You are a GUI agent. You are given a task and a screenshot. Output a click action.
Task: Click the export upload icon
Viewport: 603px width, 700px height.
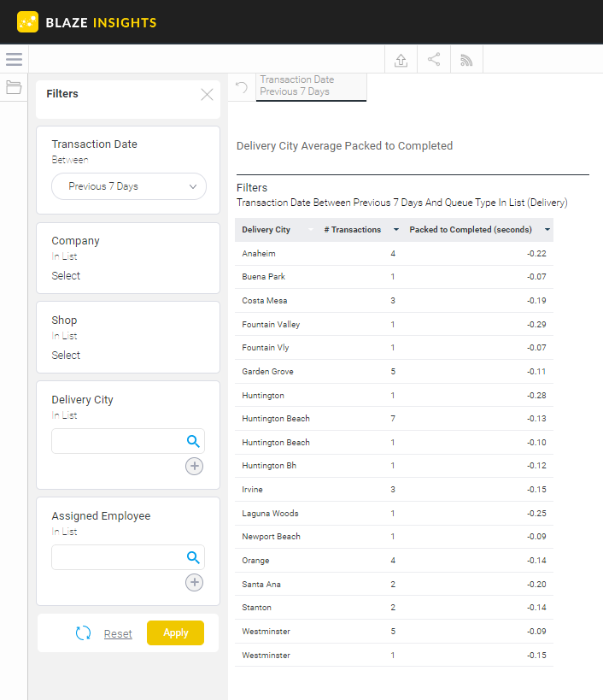401,60
